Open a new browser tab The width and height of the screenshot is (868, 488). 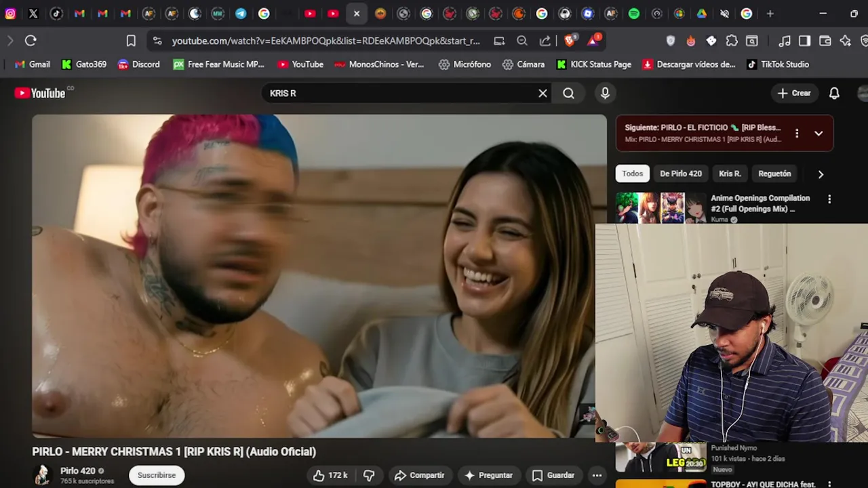coord(770,14)
